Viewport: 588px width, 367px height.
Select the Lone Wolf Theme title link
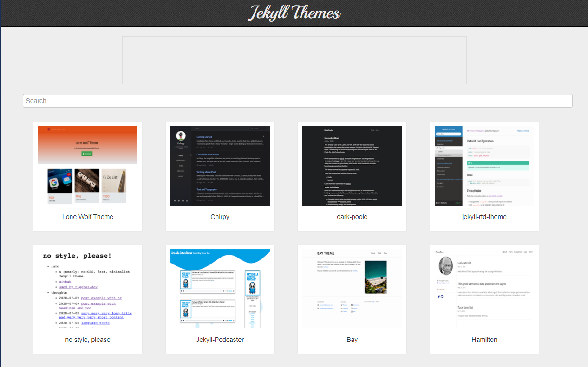[88, 217]
